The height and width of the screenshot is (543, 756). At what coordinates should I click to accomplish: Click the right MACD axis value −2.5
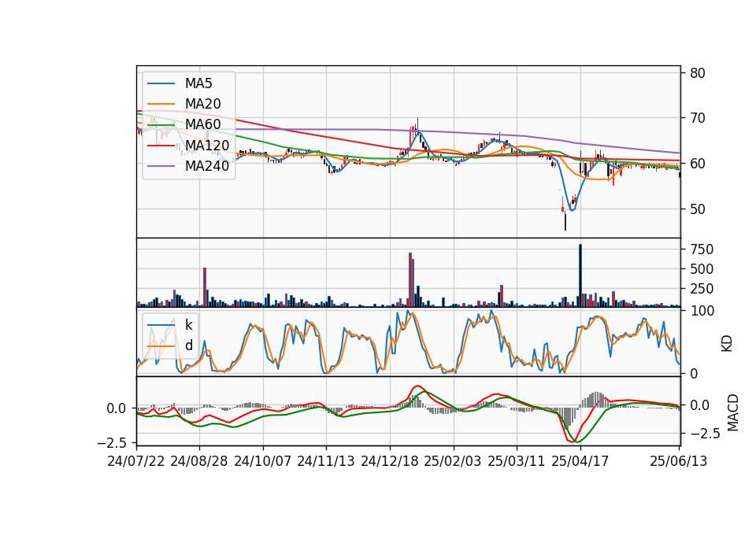(x=704, y=434)
